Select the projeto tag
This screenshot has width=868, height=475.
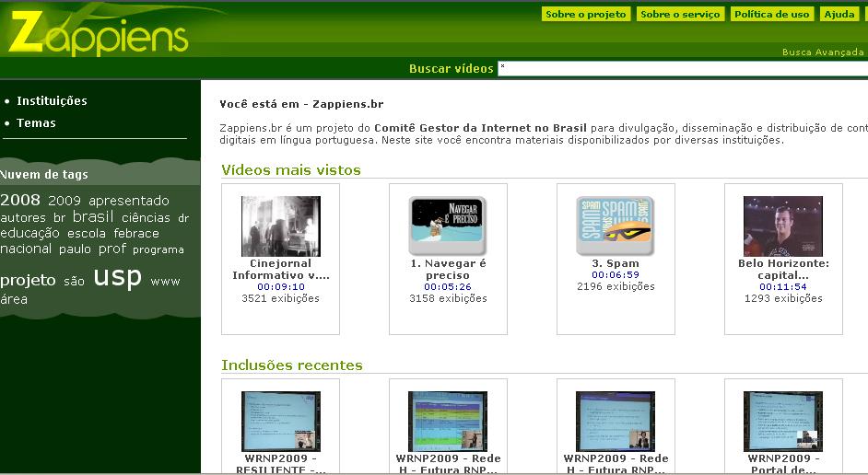[28, 281]
